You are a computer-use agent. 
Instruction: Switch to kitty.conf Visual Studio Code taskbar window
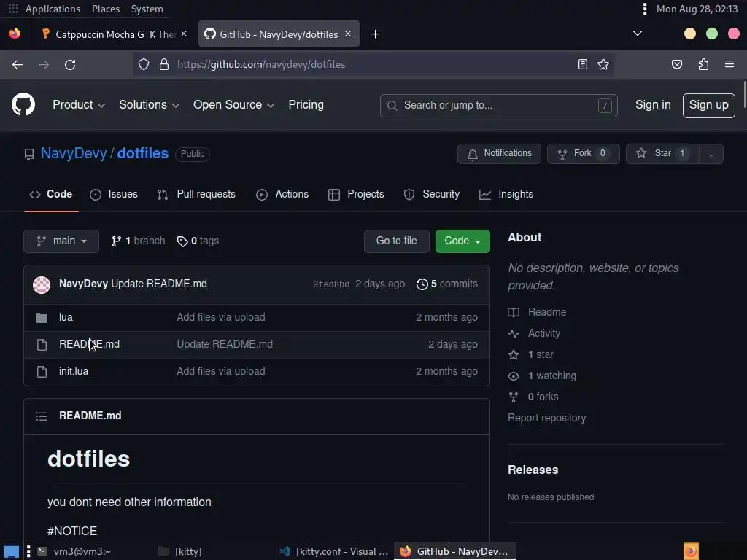coord(334,551)
